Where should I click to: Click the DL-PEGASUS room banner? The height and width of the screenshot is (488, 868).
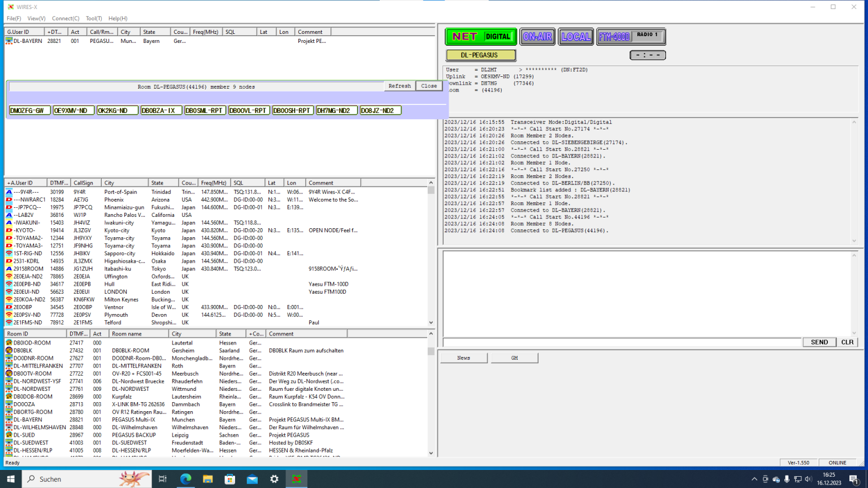pos(480,55)
